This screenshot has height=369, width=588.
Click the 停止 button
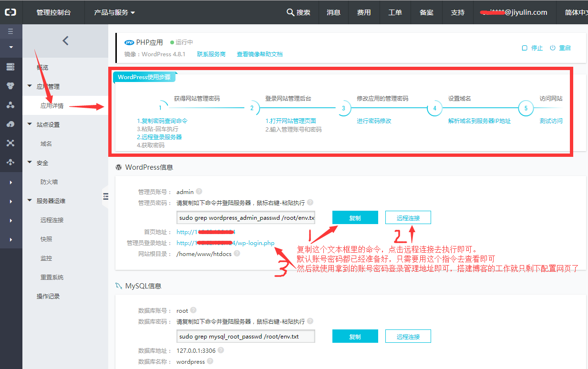click(532, 48)
